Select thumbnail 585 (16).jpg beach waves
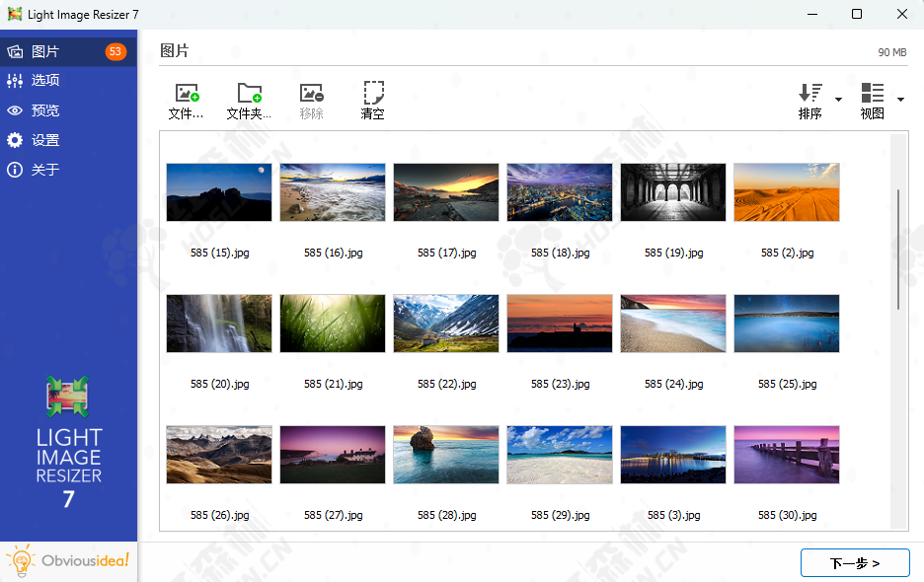Image resolution: width=924 pixels, height=582 pixels. tap(333, 192)
